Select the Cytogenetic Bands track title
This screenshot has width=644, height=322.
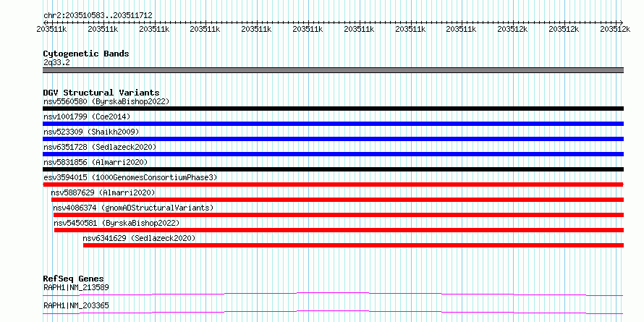(x=86, y=54)
